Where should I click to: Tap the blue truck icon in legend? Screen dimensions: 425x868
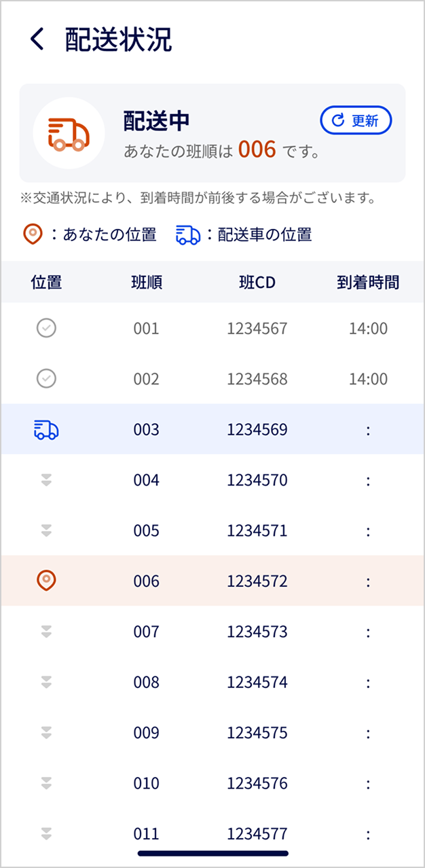(x=188, y=235)
